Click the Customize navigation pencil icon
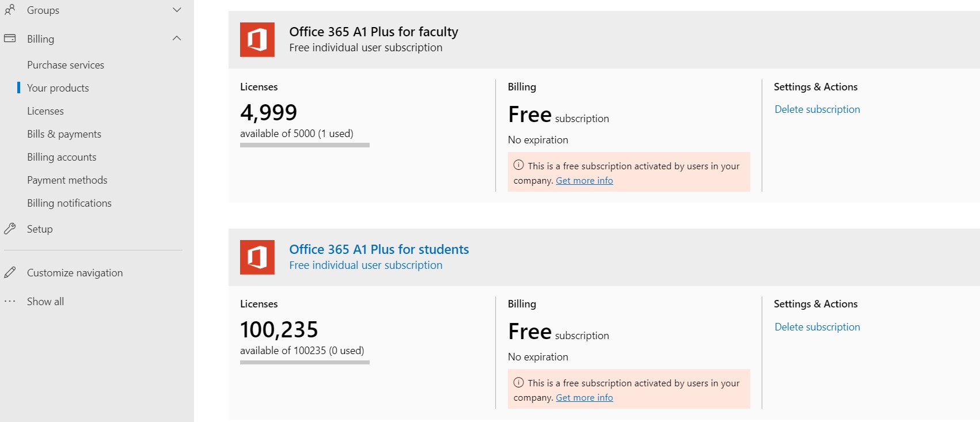Viewport: 980px width, 422px height. [x=10, y=272]
